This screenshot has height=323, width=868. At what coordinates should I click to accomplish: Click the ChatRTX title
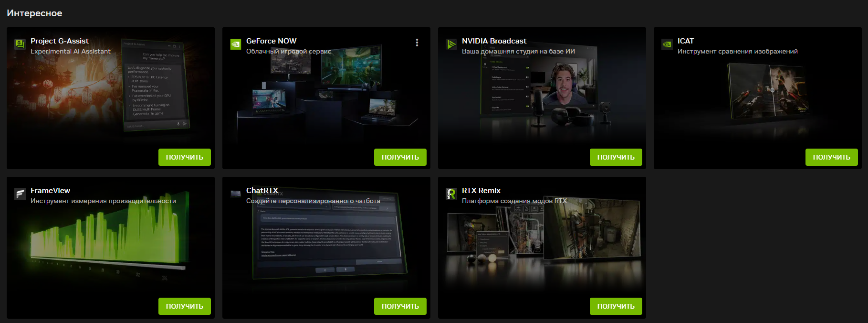click(x=262, y=191)
